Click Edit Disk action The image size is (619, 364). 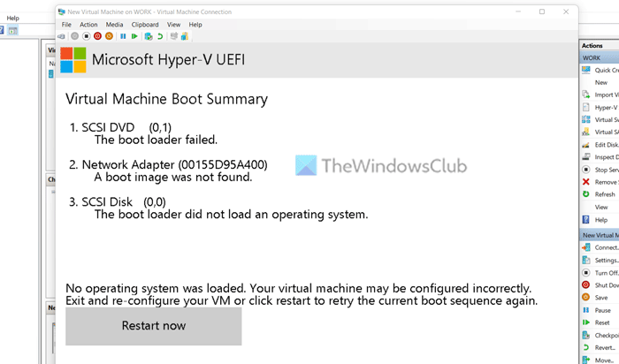600,145
